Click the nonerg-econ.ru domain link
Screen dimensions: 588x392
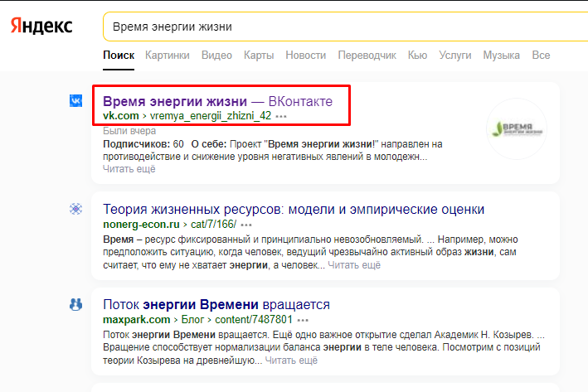pos(141,225)
